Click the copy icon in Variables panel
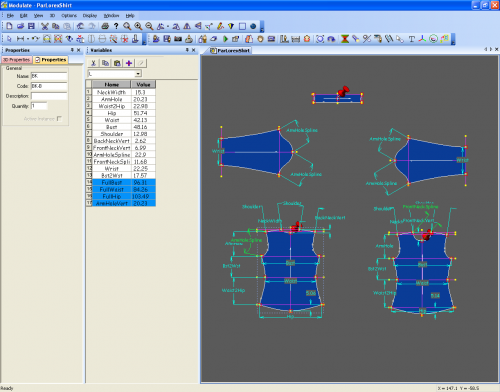Screen dimensions: 500x392 point(105,63)
